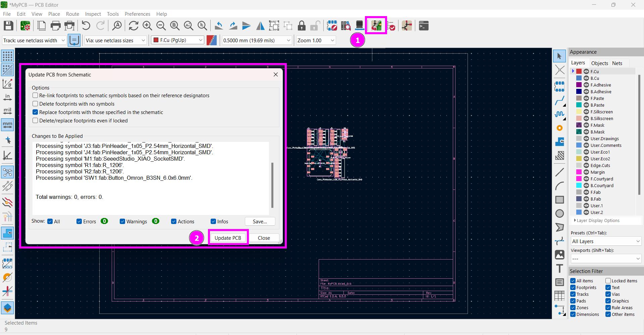
Task: Open the All Layers presets dropdown
Action: [606, 241]
